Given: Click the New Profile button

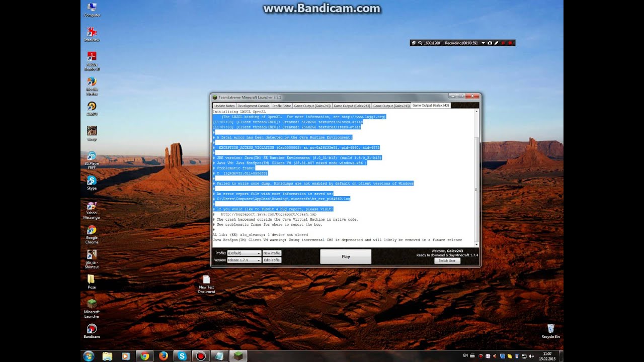Looking at the screenshot, I should [272, 253].
